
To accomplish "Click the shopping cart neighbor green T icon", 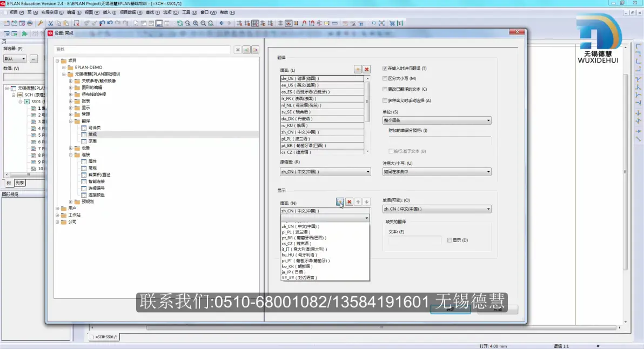I will 400,23.
